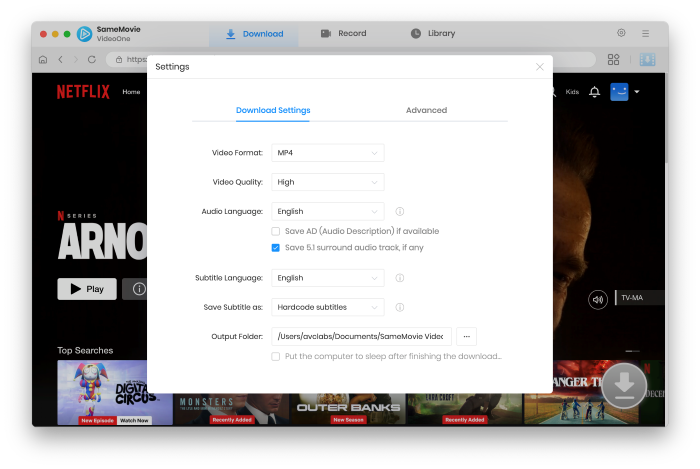Open the site grid switcher icon

point(613,59)
